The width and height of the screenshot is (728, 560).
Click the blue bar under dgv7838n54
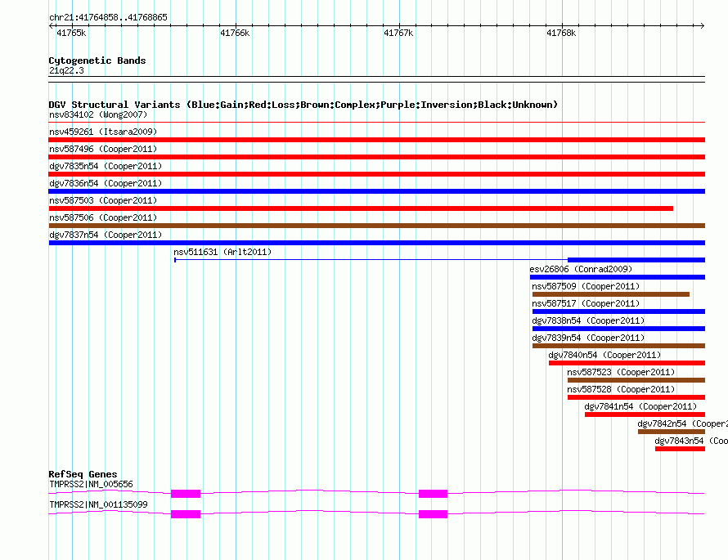(618, 329)
